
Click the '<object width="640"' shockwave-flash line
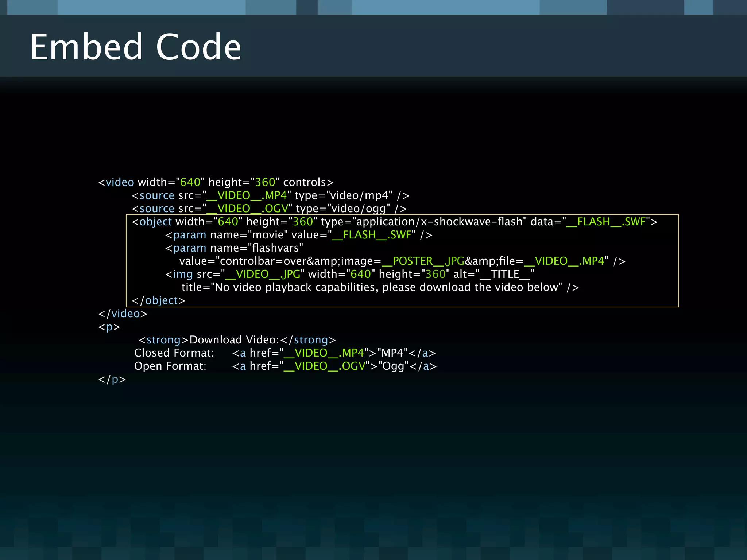[x=395, y=222]
